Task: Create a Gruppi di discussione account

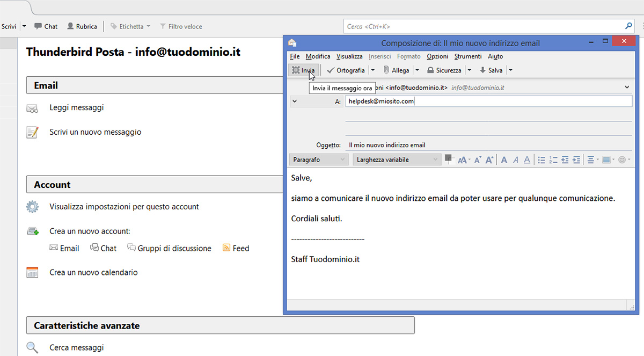Action: (x=169, y=248)
